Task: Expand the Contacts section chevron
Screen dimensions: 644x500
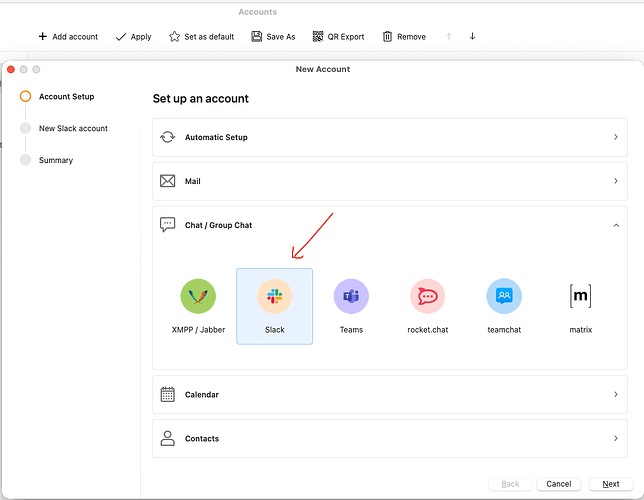Action: [x=616, y=438]
